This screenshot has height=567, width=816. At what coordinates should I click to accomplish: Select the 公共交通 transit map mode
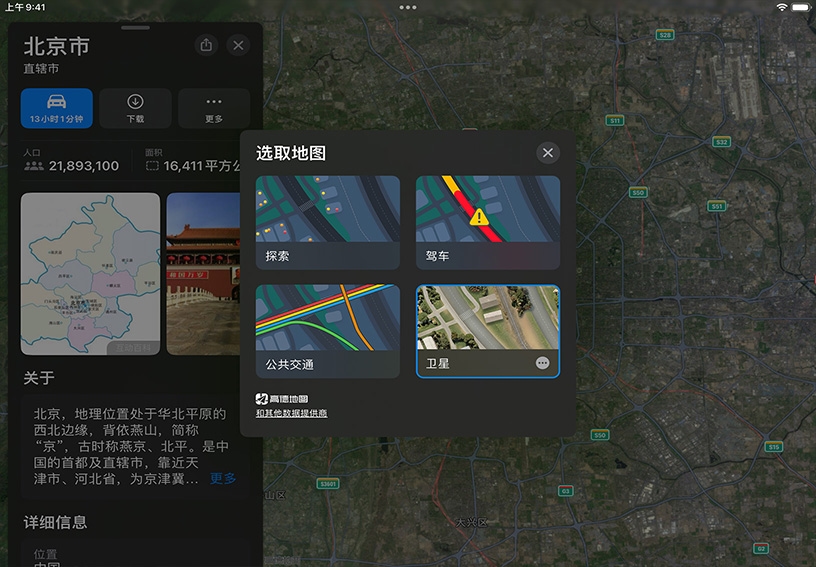pos(328,331)
